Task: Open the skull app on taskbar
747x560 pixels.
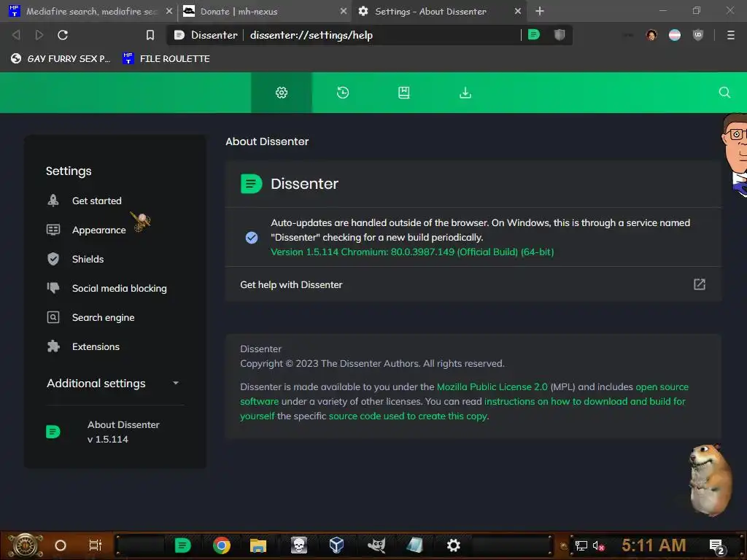Action: (x=298, y=545)
